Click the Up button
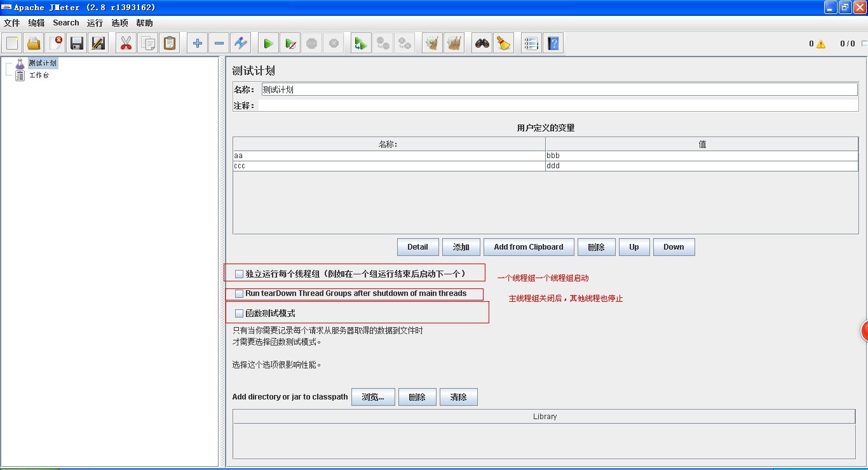The image size is (868, 470). 634,247
